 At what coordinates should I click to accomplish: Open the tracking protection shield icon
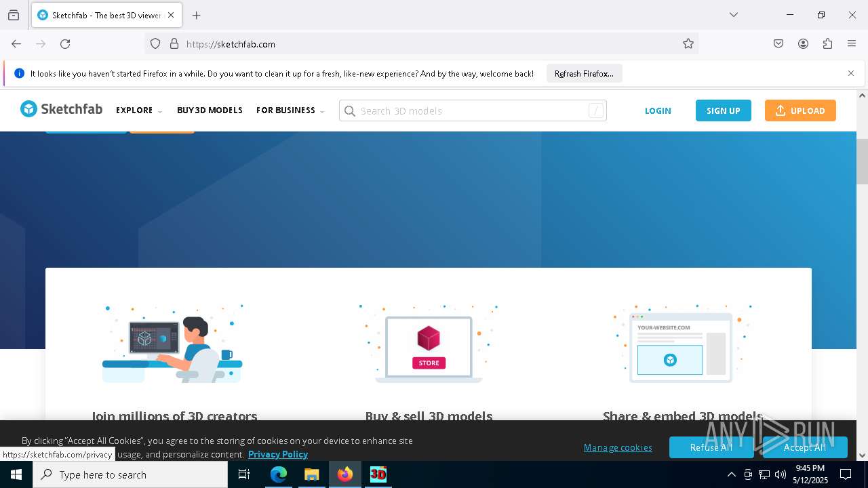pyautogui.click(x=155, y=43)
